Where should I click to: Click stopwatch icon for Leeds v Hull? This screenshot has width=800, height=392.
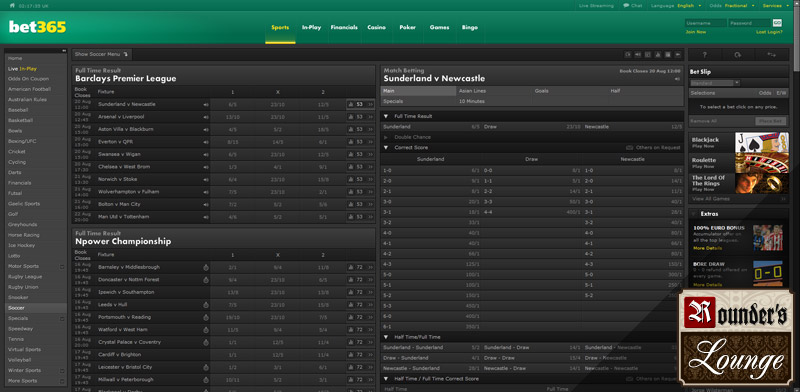[x=206, y=305]
